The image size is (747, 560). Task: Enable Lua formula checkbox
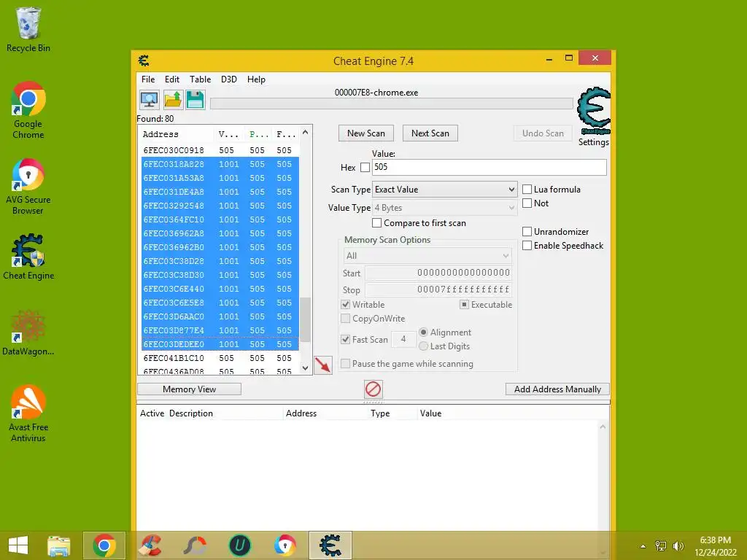pyautogui.click(x=527, y=189)
